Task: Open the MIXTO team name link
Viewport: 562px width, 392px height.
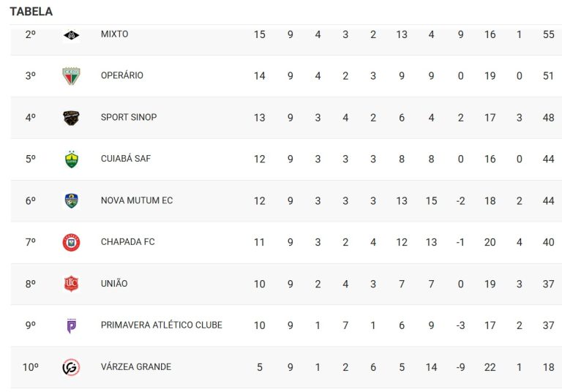Action: (114, 34)
